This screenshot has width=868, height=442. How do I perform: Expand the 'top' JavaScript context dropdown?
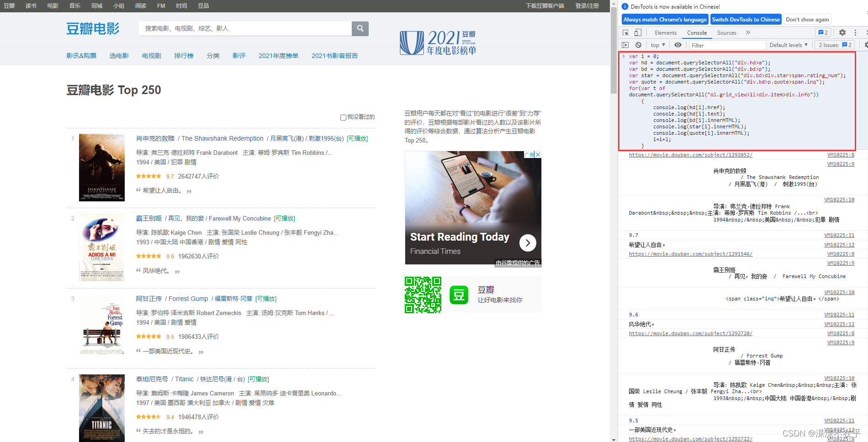(658, 45)
